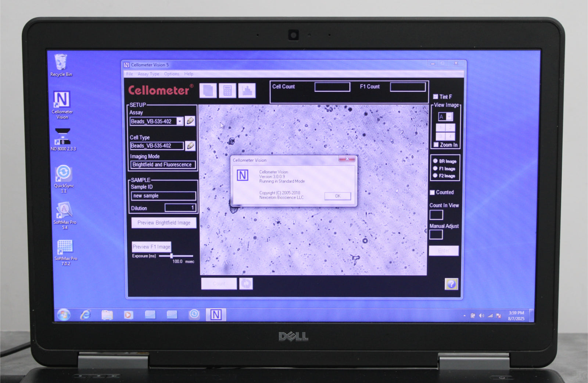The image size is (588, 383).
Task: Click the Cell Count result box
Action: (333, 87)
